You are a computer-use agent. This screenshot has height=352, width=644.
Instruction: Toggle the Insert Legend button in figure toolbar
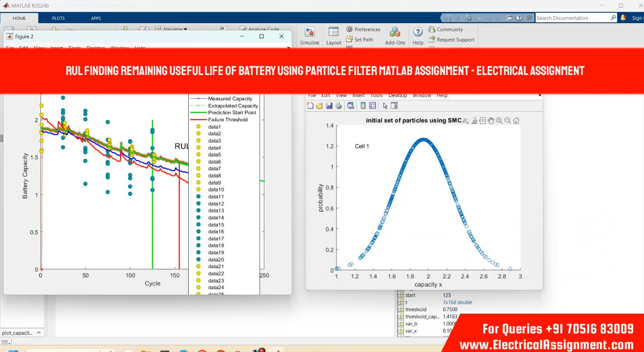click(x=372, y=106)
